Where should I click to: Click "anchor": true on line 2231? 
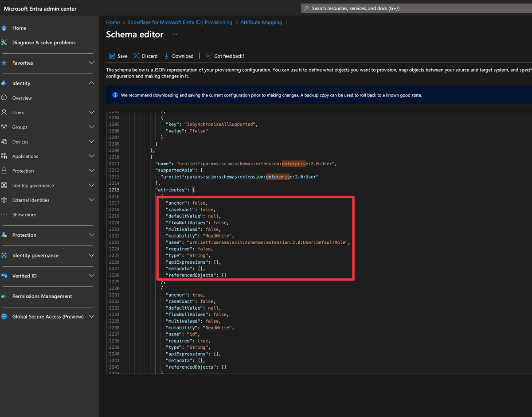pos(185,295)
